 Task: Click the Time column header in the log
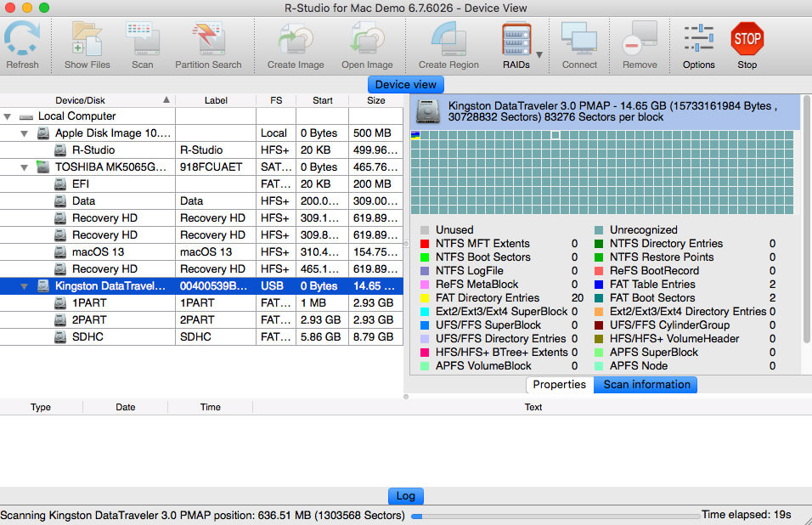[x=211, y=407]
